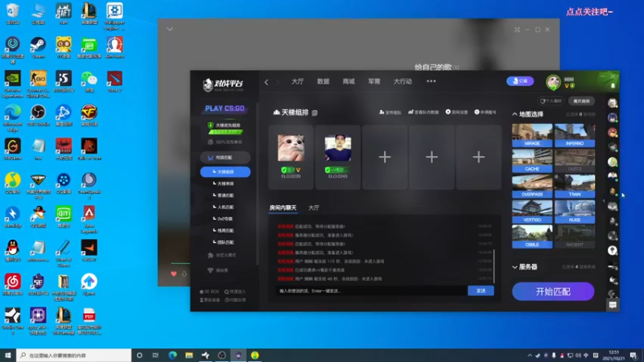Open the Steam desktop shortcut
The height and width of the screenshot is (362, 644).
[x=38, y=47]
